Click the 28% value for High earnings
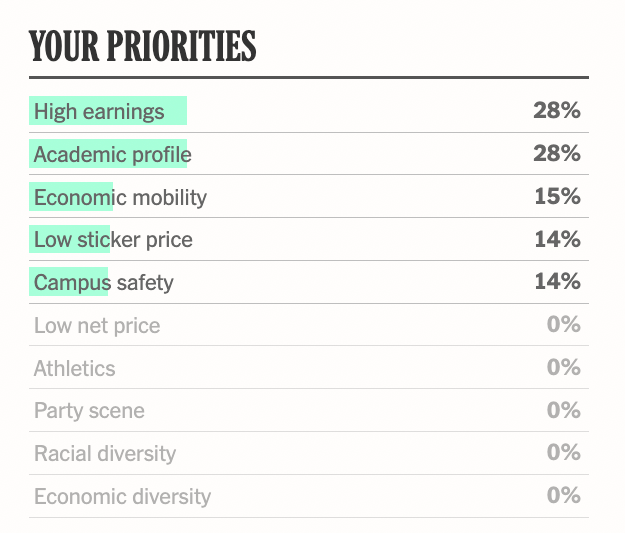The width and height of the screenshot is (625, 533). [x=557, y=110]
